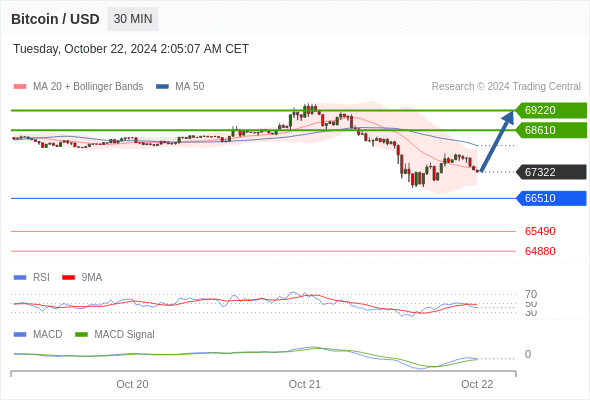
Task: Click the Oct 21 date marker
Action: click(x=304, y=384)
